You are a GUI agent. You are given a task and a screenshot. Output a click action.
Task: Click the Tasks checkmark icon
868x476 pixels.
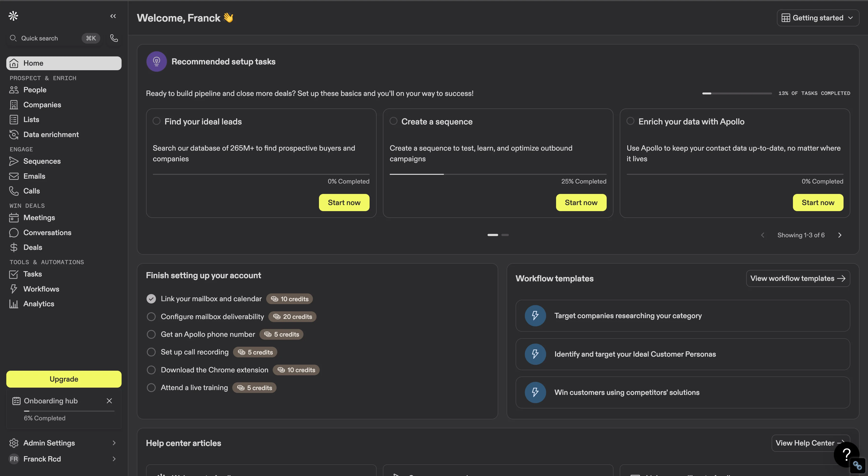(14, 274)
